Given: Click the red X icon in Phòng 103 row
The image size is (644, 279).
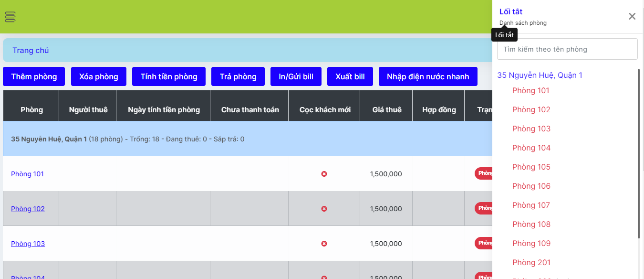Looking at the screenshot, I should point(324,244).
